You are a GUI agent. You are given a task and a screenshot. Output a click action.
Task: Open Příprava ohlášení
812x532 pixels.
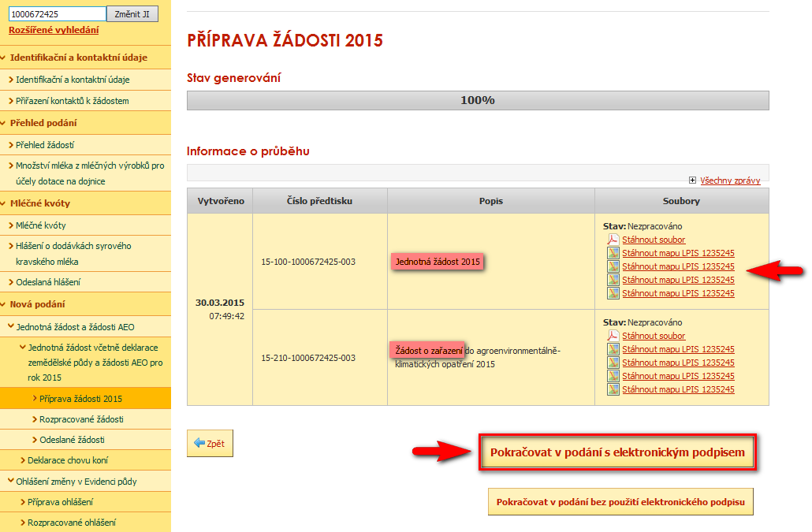[x=60, y=502]
